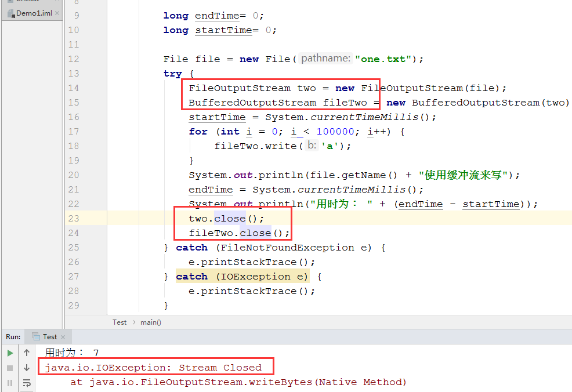
Task: Click 'fileTwo.write' on line 18
Action: [x=255, y=146]
